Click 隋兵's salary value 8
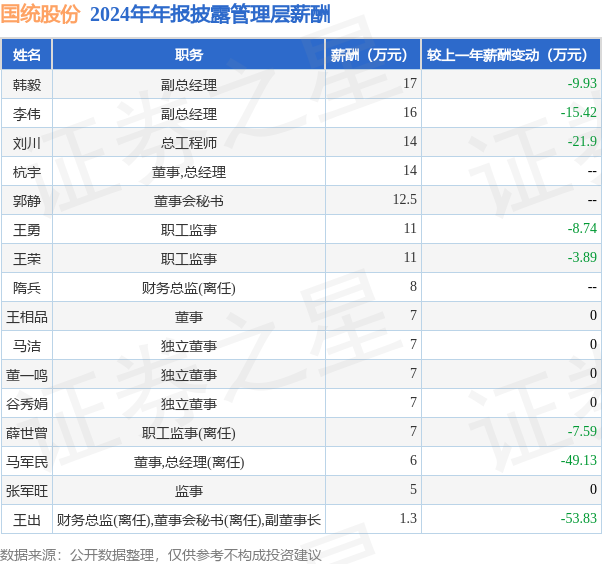This screenshot has width=602, height=564. pos(413,286)
